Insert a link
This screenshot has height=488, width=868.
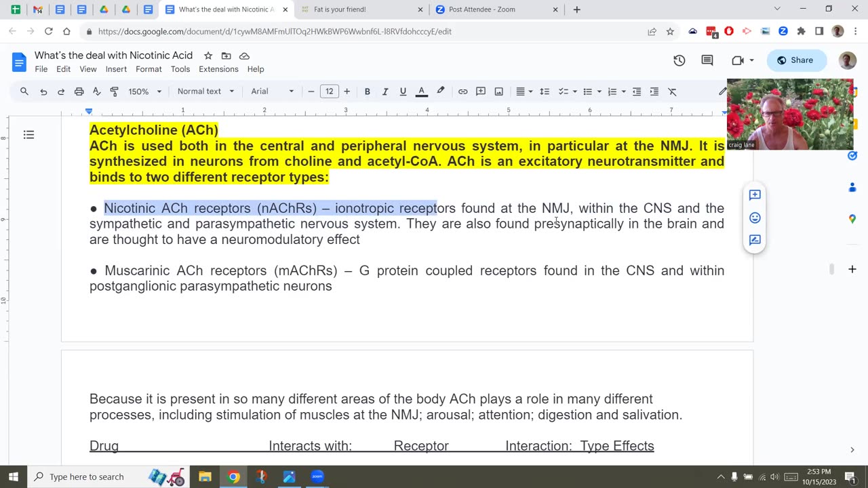462,91
